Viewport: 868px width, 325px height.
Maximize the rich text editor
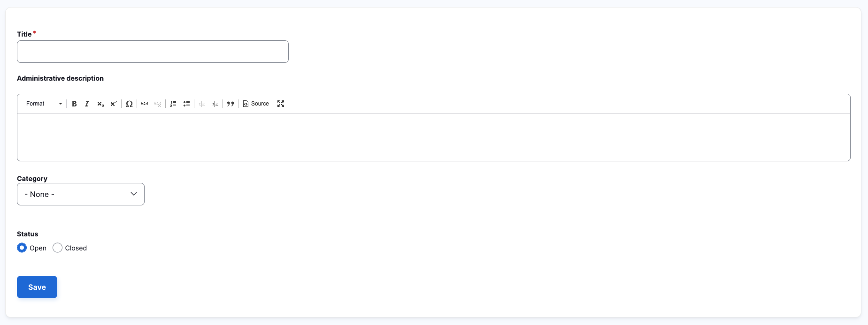281,104
